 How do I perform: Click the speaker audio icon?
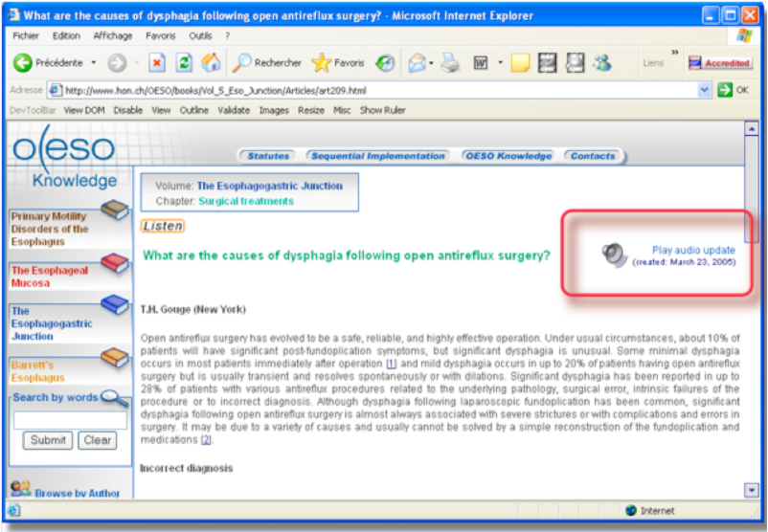(614, 255)
